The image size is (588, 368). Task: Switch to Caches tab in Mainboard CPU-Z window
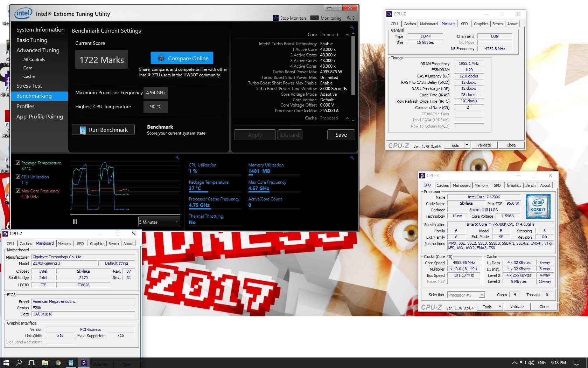pos(26,244)
